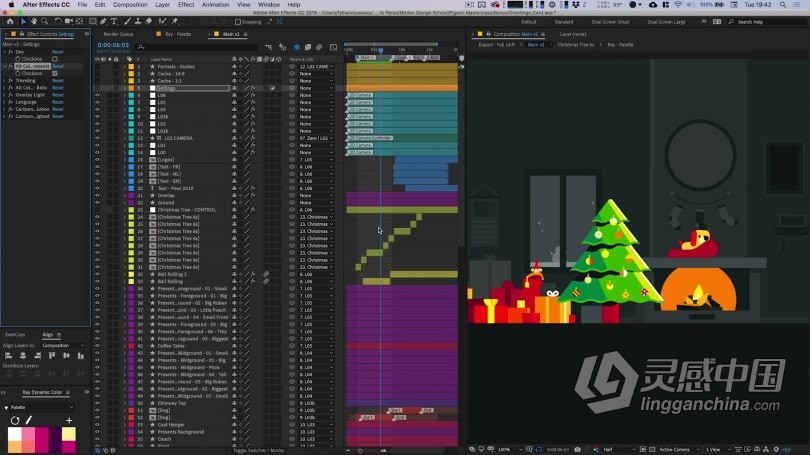Screen dimensions: 810x455
Task: Select the Unified Camera tool
Action: point(68,22)
